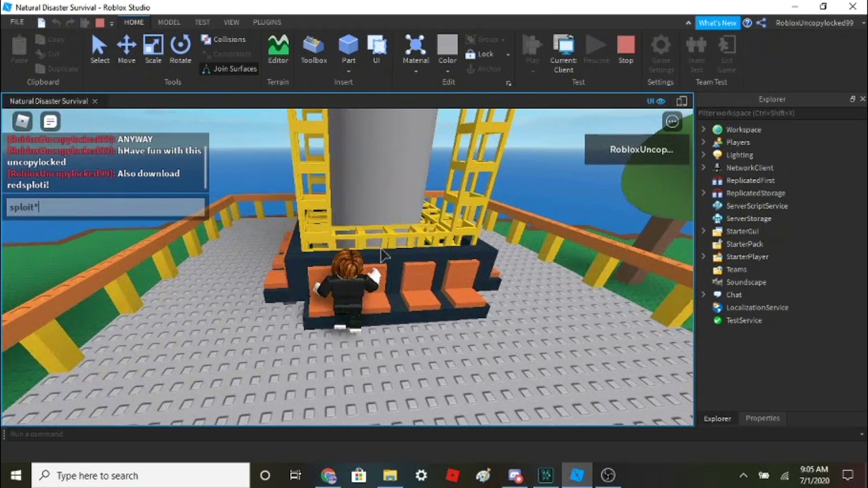Open the Windows Start menu
The width and height of the screenshot is (868, 488).
click(x=16, y=475)
